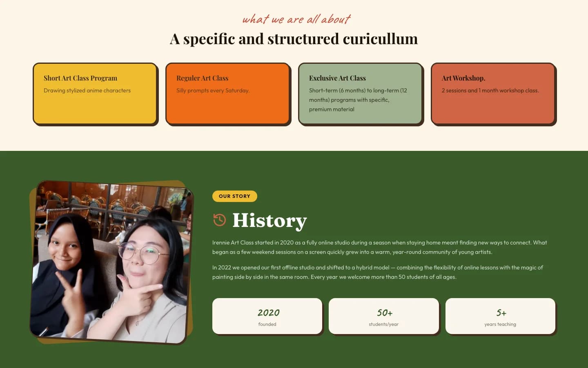Screen dimensions: 588x368
Task: Click the 5+ years teaching stat card
Action: [500, 316]
